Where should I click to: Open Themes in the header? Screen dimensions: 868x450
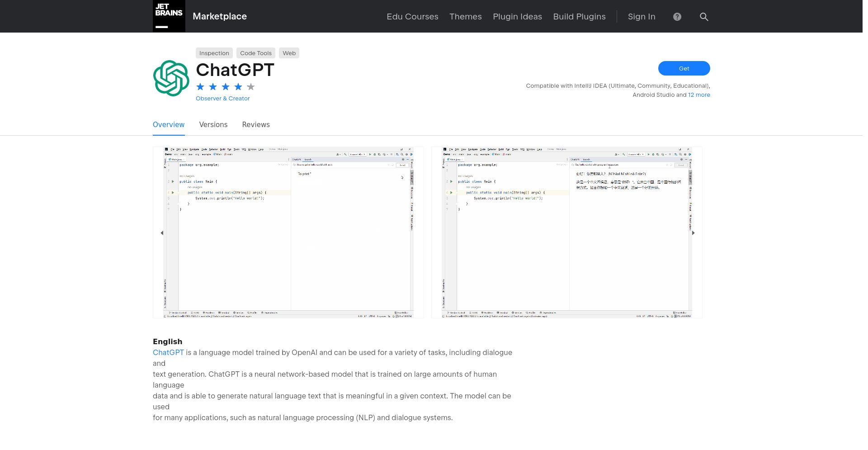(x=465, y=17)
